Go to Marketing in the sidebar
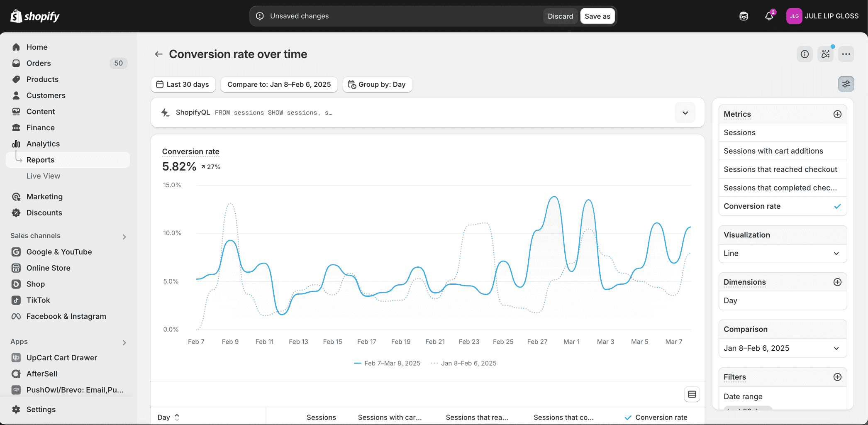Viewport: 868px width, 425px height. click(44, 197)
